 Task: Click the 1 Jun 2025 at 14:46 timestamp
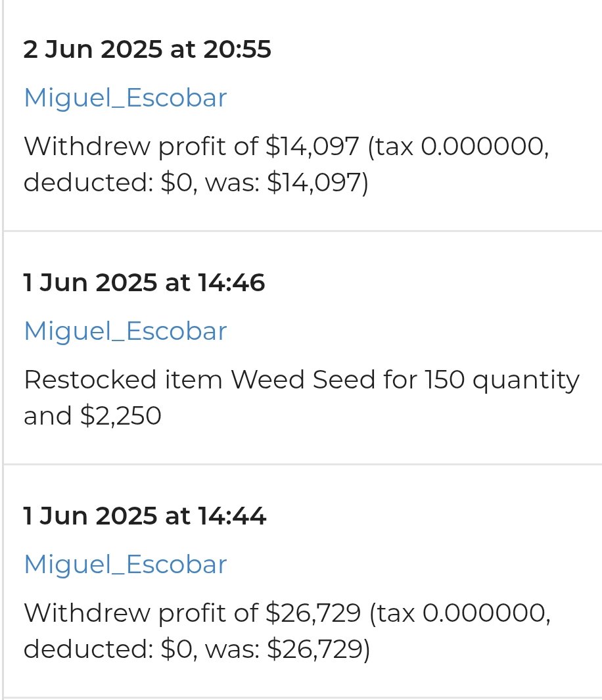144,283
